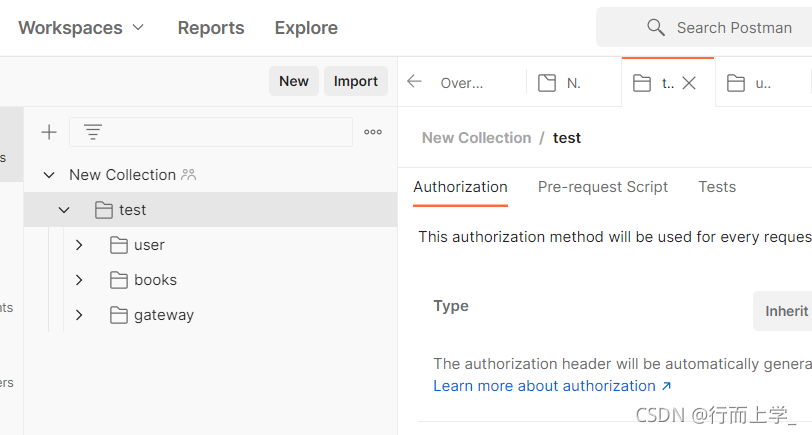Switch to the u.. folder tab
This screenshot has width=812, height=435.
(762, 83)
